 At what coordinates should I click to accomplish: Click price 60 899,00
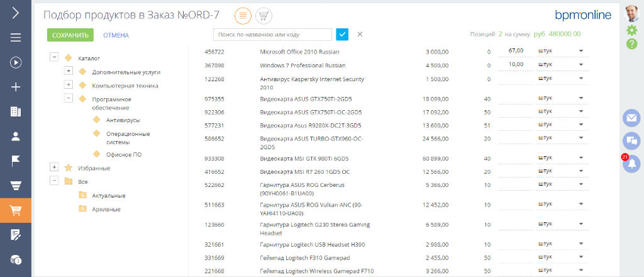tap(435, 158)
